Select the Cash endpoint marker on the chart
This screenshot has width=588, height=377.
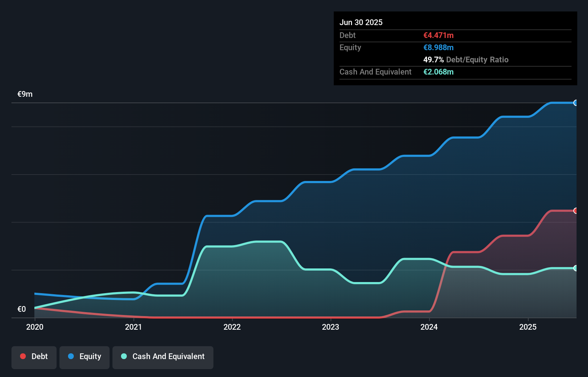(576, 268)
